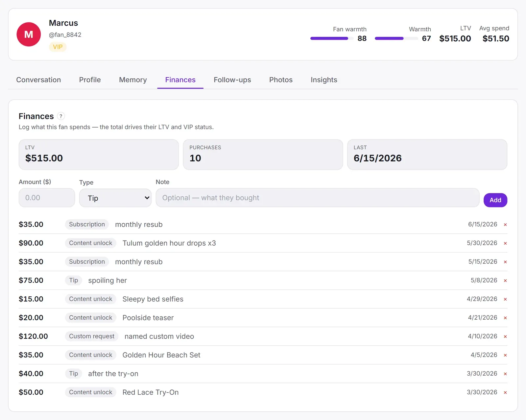Click Marcus's red M avatar
Viewport: 526px width, 420px height.
(x=29, y=34)
